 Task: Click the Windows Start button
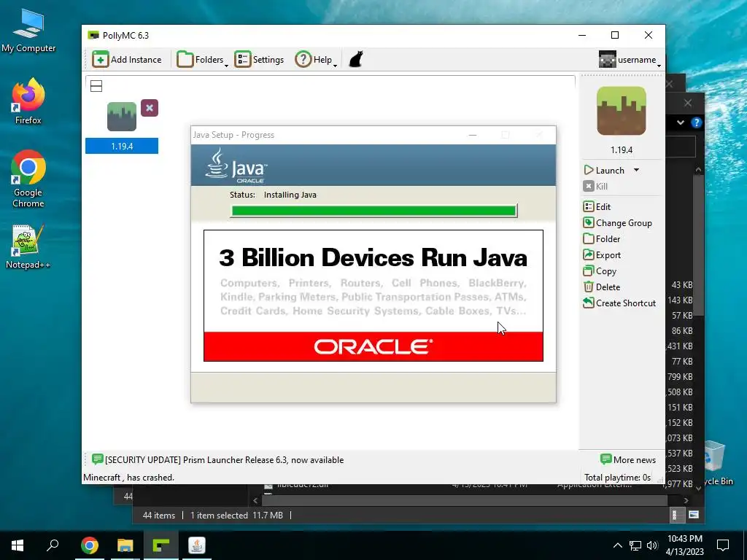click(x=18, y=545)
